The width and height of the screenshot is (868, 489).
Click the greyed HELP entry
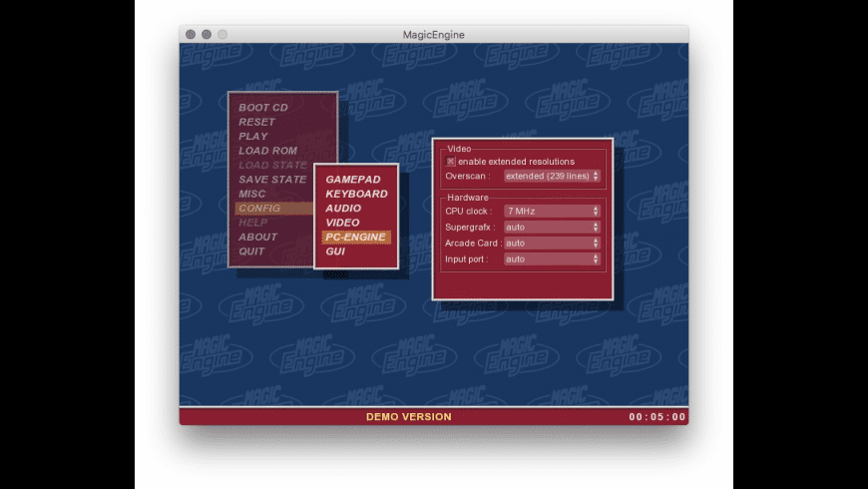(x=253, y=223)
